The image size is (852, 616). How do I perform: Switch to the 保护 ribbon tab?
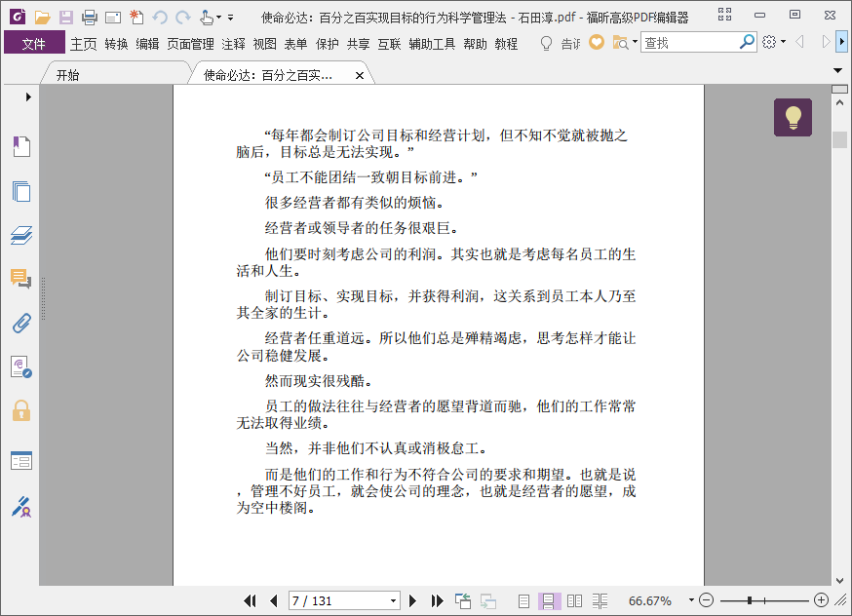tap(328, 44)
